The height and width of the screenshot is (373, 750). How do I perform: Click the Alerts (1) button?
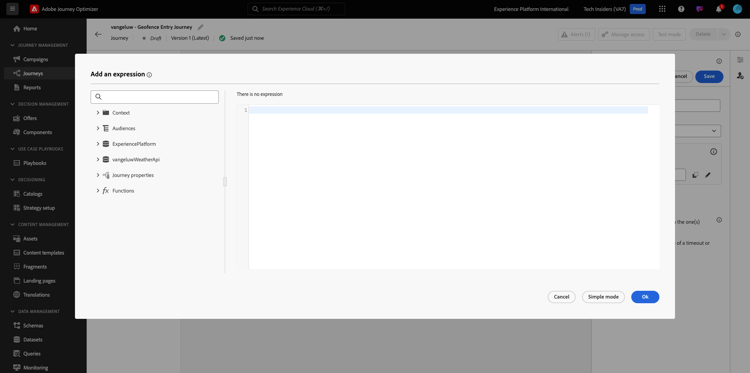(576, 34)
